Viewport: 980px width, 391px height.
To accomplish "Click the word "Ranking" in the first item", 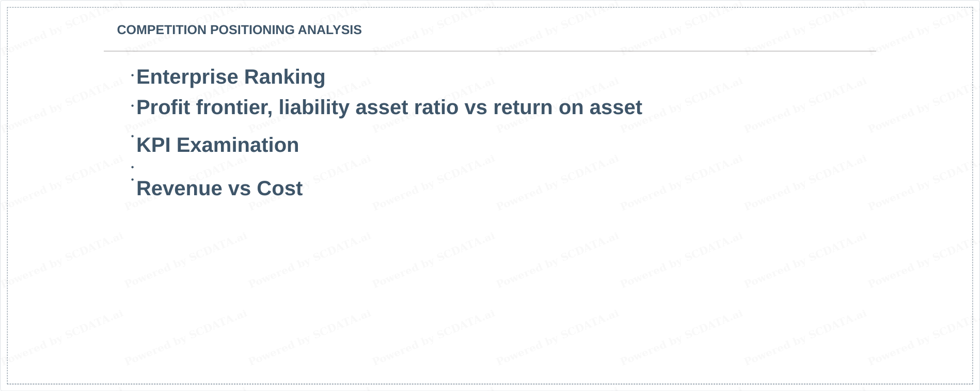I will 284,77.
